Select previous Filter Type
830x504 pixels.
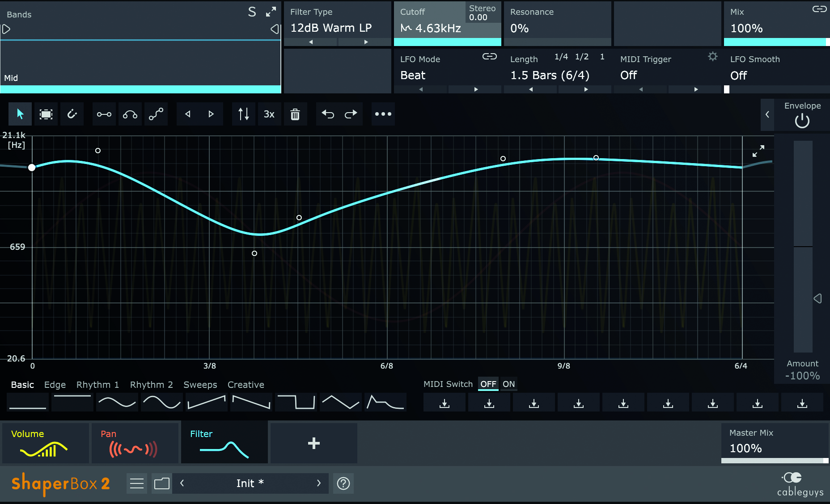click(311, 42)
